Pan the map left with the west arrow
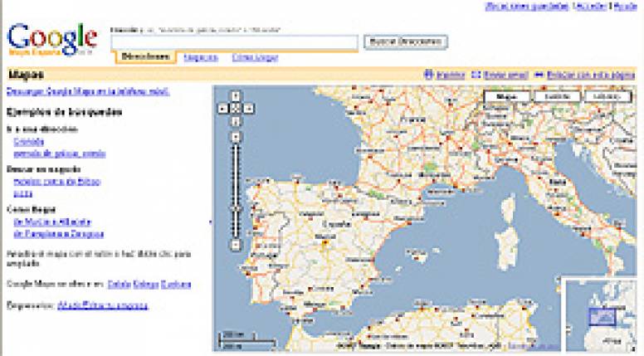Image resolution: width=644 pixels, height=356 pixels. (222, 108)
